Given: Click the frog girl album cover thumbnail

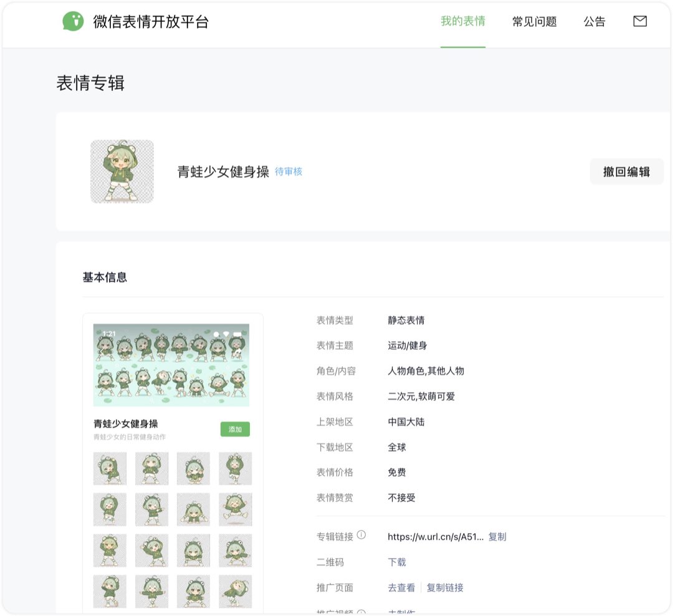Looking at the screenshot, I should [x=122, y=171].
